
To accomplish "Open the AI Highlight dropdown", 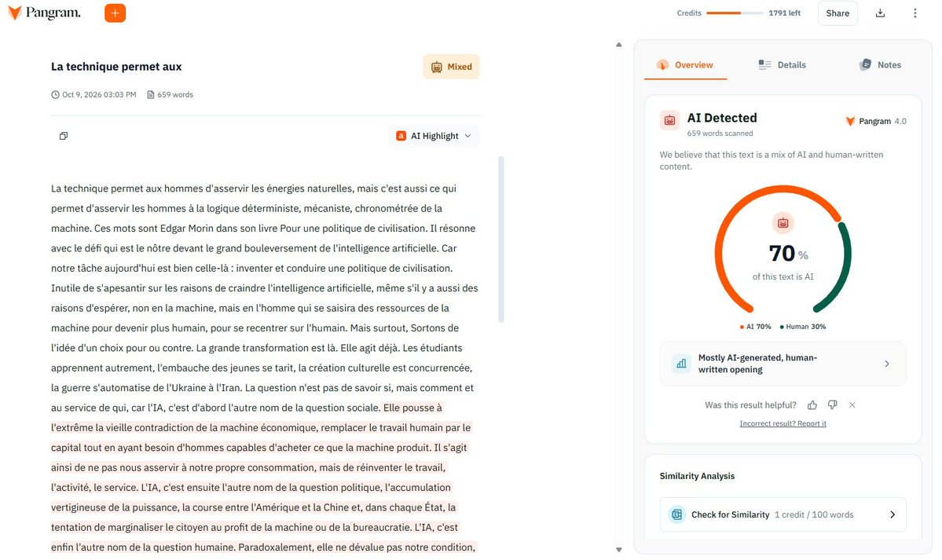I will (434, 136).
